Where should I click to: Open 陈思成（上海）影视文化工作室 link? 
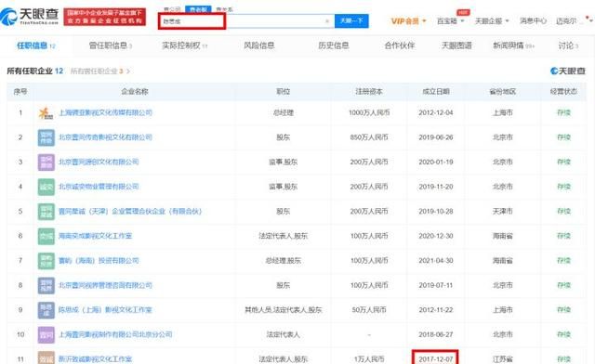pos(105,310)
